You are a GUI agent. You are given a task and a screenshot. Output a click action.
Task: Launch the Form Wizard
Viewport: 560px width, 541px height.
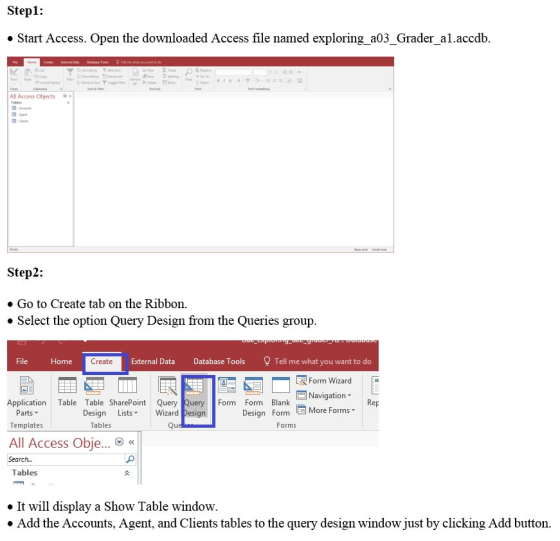coord(324,381)
